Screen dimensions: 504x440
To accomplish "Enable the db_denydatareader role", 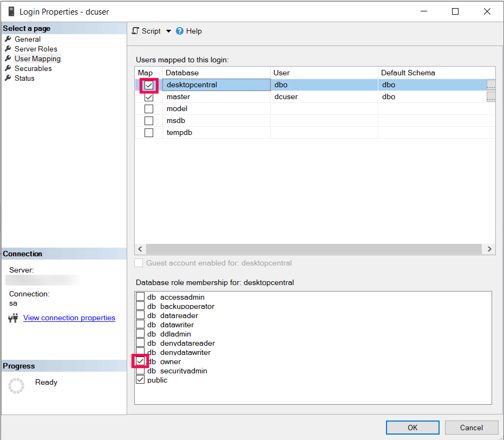I will tap(140, 342).
